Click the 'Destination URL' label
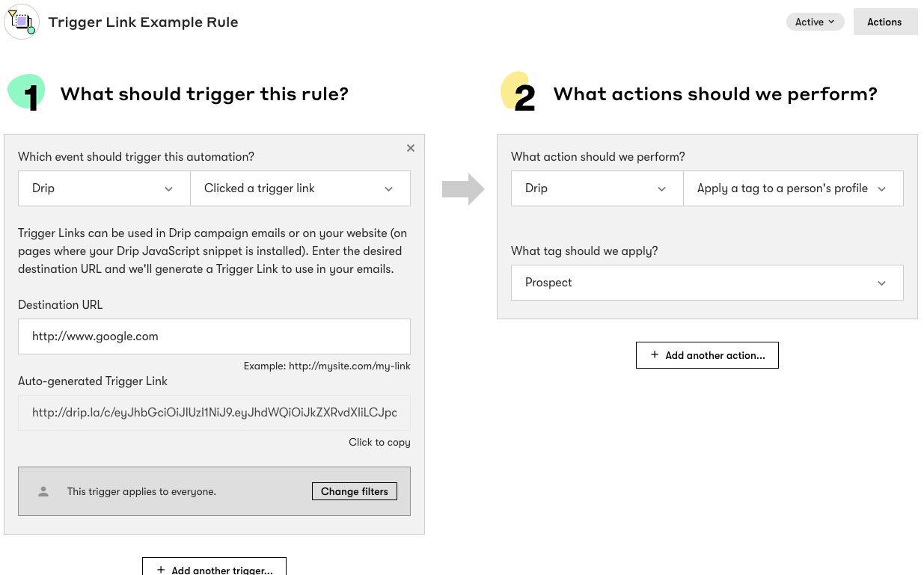The width and height of the screenshot is (924, 575). point(61,305)
